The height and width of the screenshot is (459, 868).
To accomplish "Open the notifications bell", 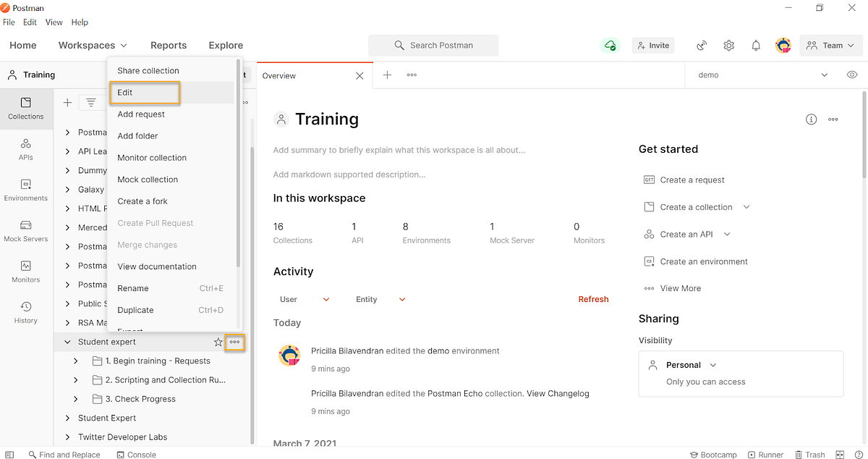I will click(x=756, y=45).
